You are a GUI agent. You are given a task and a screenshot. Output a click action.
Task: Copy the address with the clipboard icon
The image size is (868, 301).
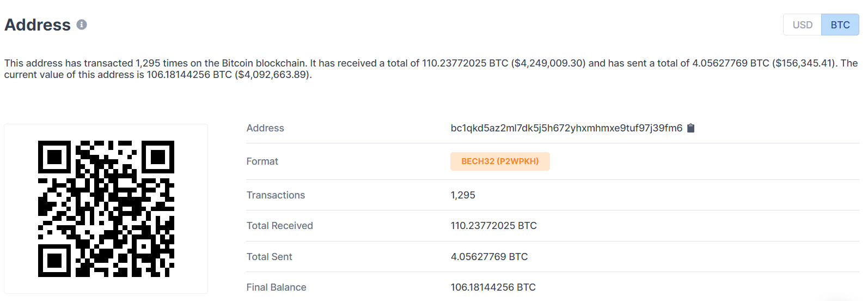pyautogui.click(x=690, y=128)
